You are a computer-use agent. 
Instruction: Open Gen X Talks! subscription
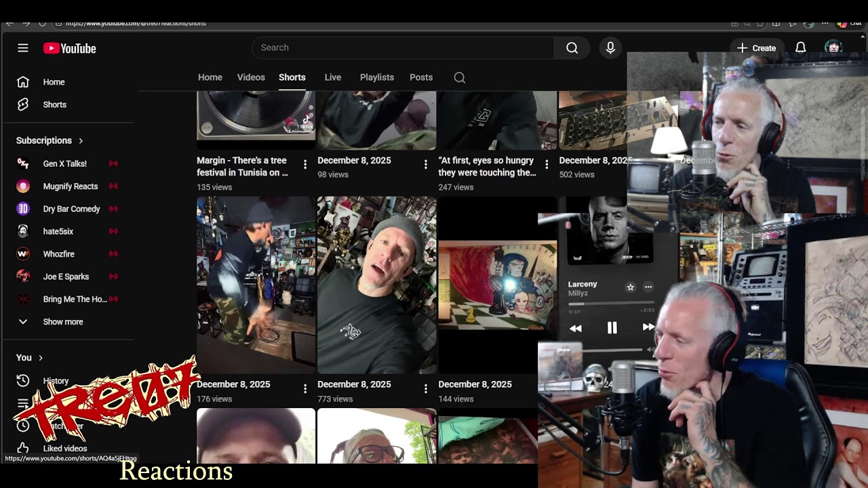65,163
